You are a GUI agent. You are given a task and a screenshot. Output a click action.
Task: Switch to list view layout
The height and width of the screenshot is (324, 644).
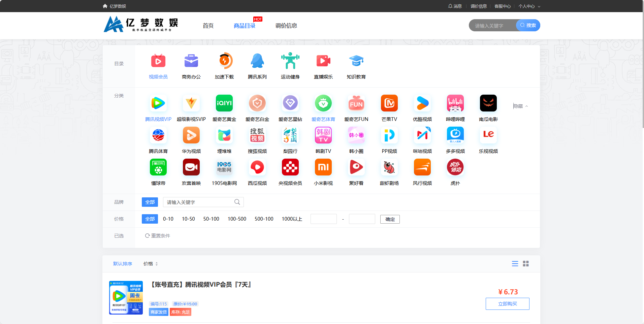(x=515, y=264)
